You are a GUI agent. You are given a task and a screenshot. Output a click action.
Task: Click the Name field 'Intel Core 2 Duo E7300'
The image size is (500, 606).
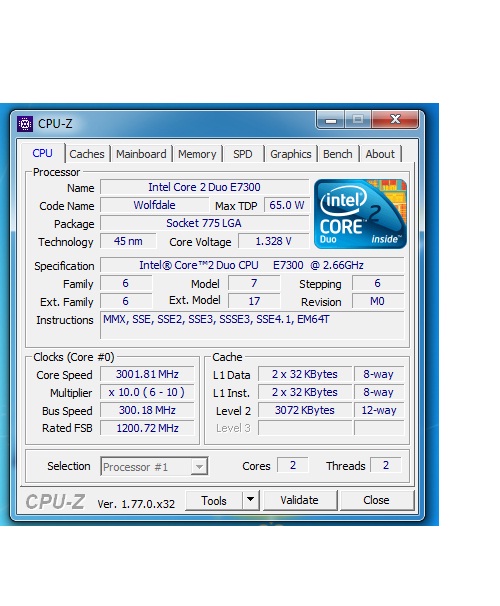(204, 187)
